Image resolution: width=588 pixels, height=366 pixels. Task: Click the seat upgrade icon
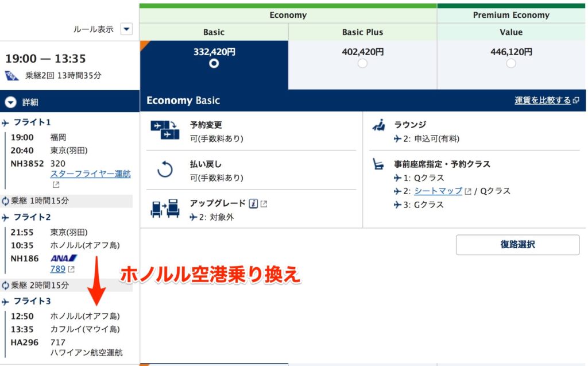pos(165,209)
